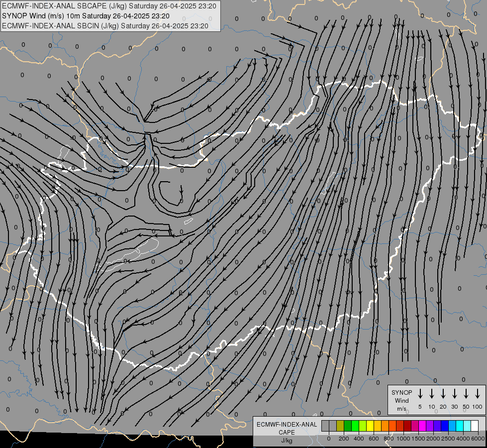Click the SBCAPE title line in header
Viewport: 487px width, 448px height.
(x=109, y=6)
